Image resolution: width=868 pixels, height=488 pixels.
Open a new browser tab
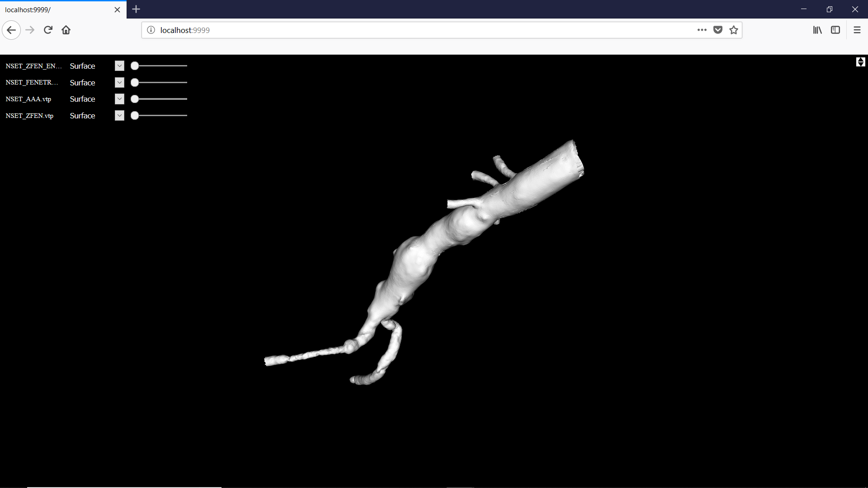(x=136, y=9)
